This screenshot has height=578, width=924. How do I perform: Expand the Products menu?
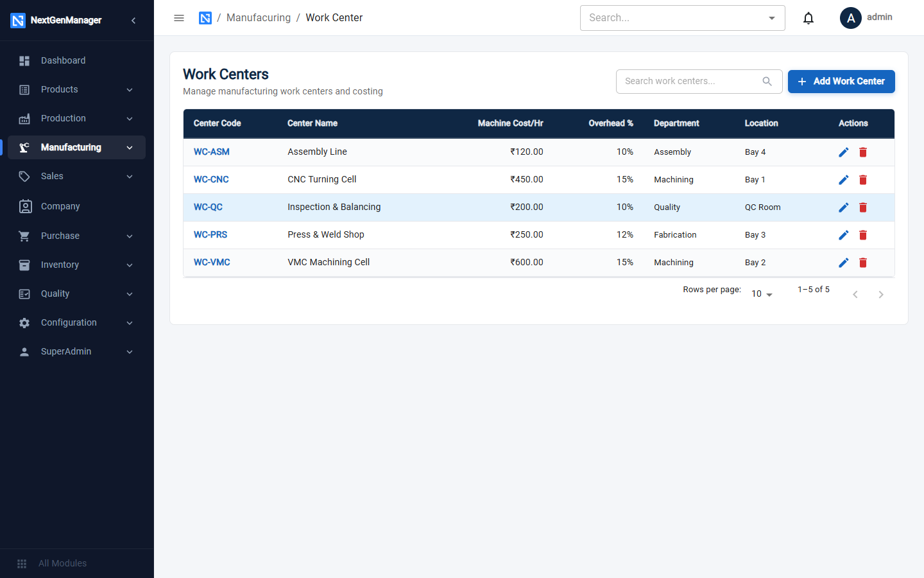click(77, 90)
